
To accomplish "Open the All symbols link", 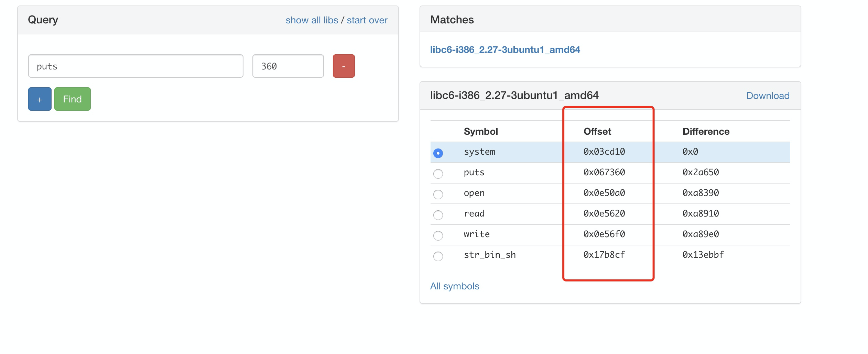I will pos(455,286).
